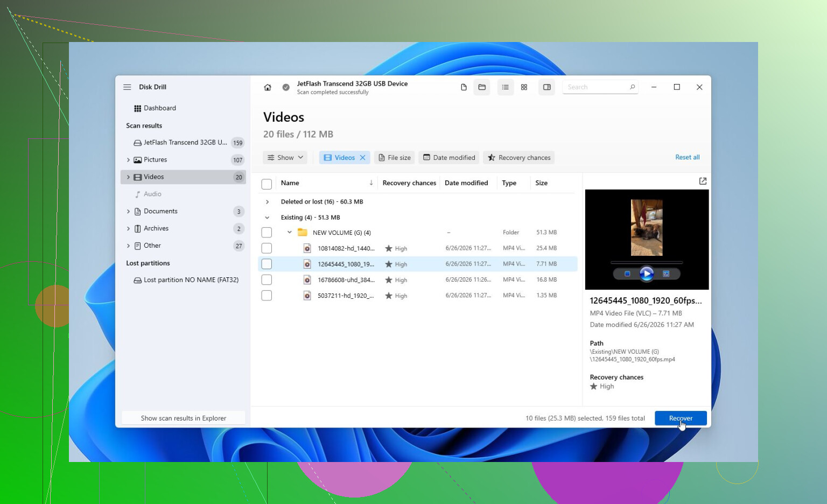827x504 pixels.
Task: Expand the Documents sidebar chevron
Action: tap(128, 212)
